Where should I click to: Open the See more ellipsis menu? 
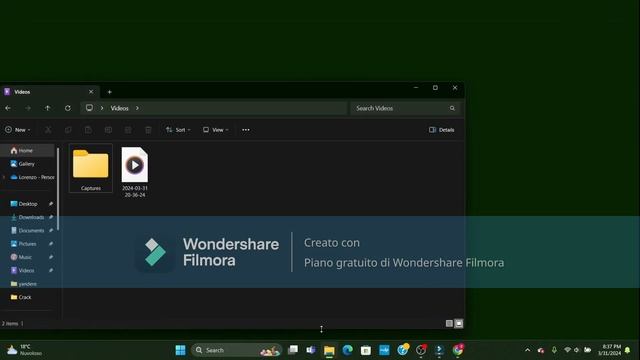click(x=246, y=130)
